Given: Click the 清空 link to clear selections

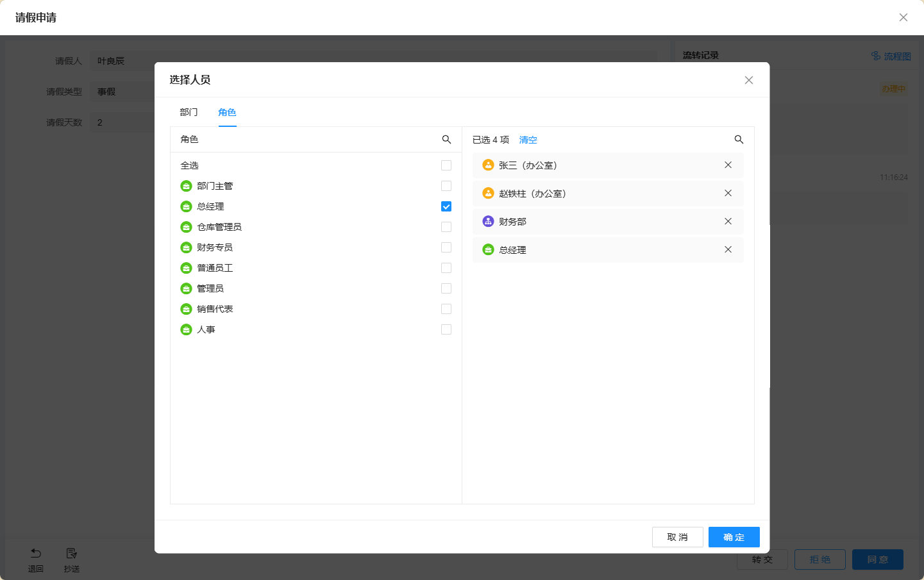Looking at the screenshot, I should point(528,140).
